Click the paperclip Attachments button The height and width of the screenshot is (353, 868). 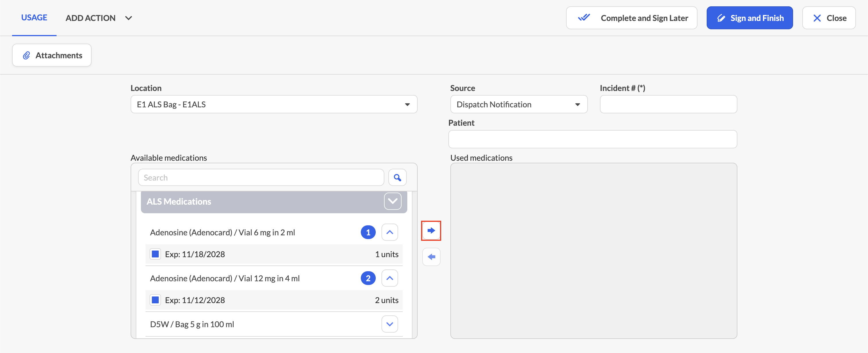pyautogui.click(x=52, y=55)
